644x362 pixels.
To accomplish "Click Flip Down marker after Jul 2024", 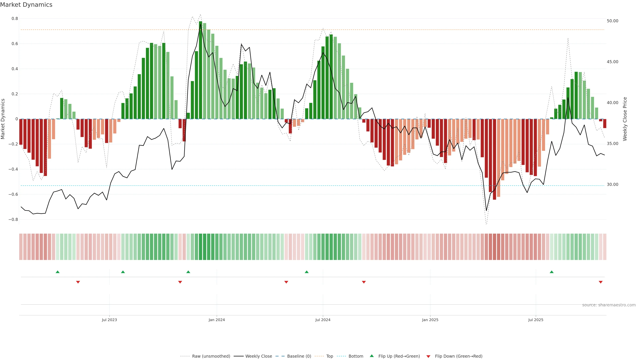I will (364, 282).
